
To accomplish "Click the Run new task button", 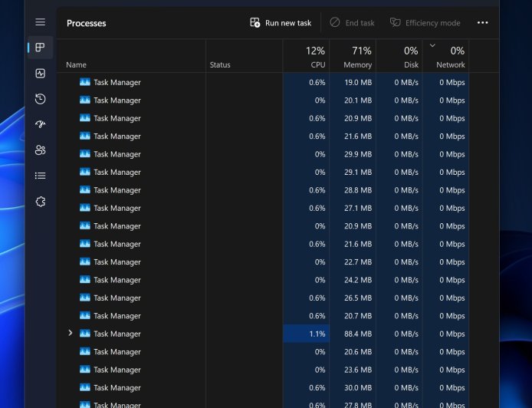I will pyautogui.click(x=281, y=23).
